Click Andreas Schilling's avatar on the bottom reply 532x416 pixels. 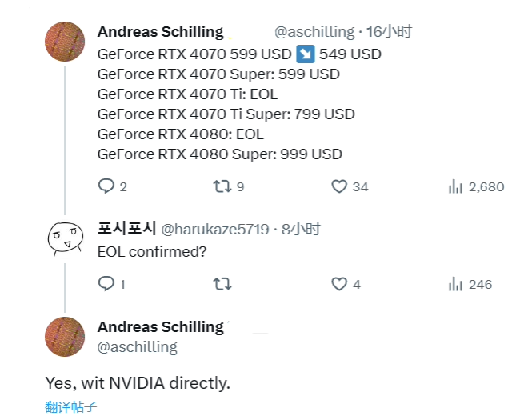click(65, 337)
